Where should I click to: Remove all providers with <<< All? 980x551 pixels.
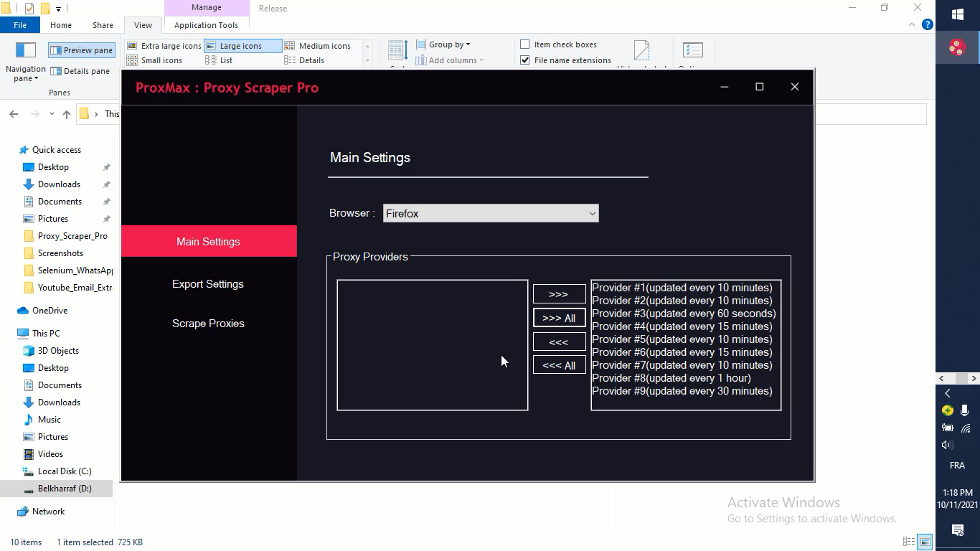tap(559, 365)
